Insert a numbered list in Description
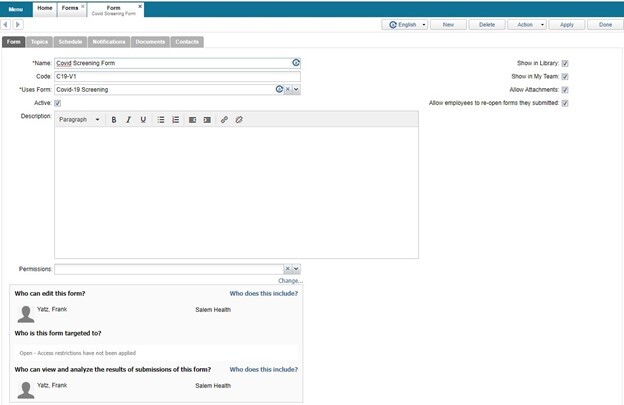 click(x=176, y=120)
